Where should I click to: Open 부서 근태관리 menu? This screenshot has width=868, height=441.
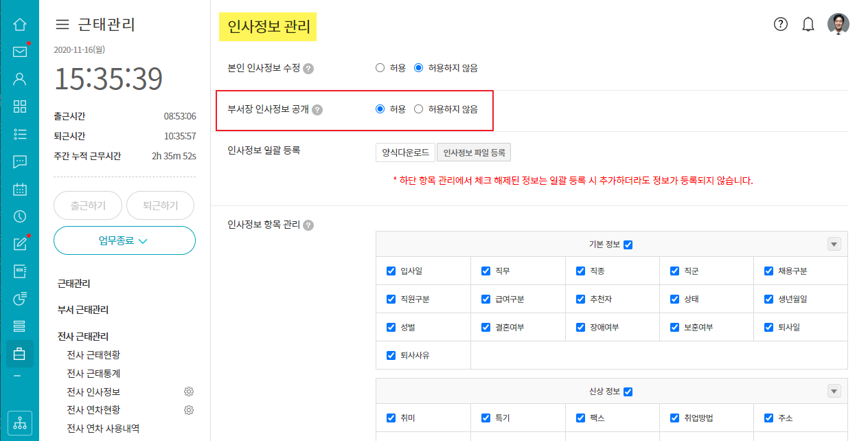[83, 310]
